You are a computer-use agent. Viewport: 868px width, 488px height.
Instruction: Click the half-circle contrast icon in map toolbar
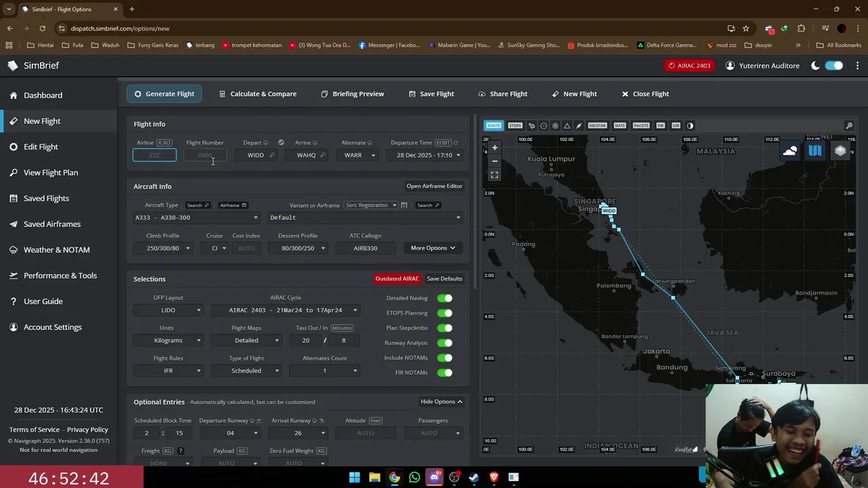[690, 125]
